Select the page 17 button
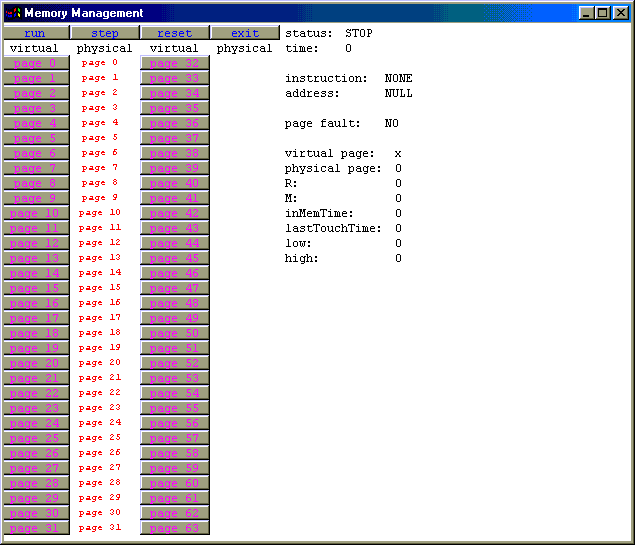635x545 pixels. 35,318
